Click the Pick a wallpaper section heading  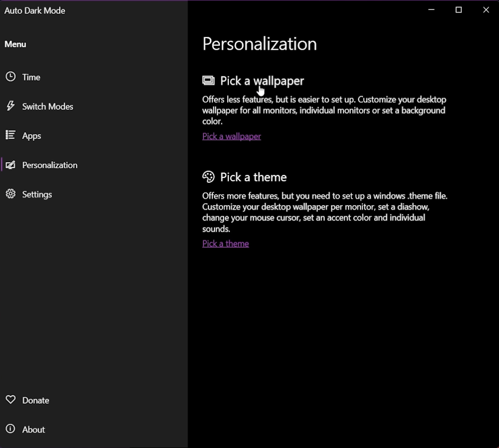(262, 80)
